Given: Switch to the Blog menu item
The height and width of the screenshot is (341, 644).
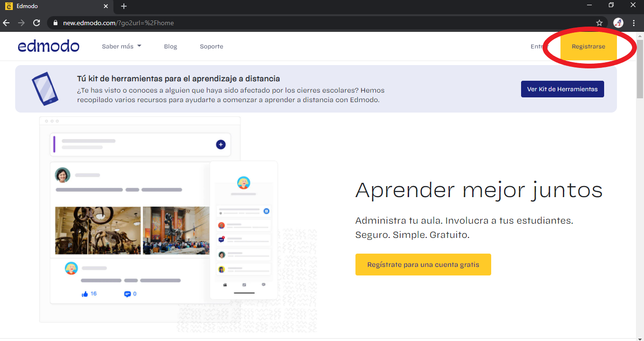Looking at the screenshot, I should 170,46.
